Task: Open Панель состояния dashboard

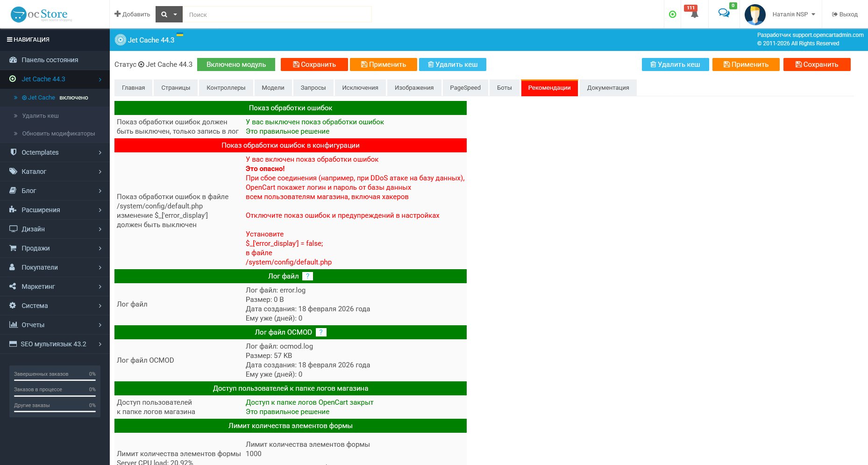Action: tap(55, 60)
